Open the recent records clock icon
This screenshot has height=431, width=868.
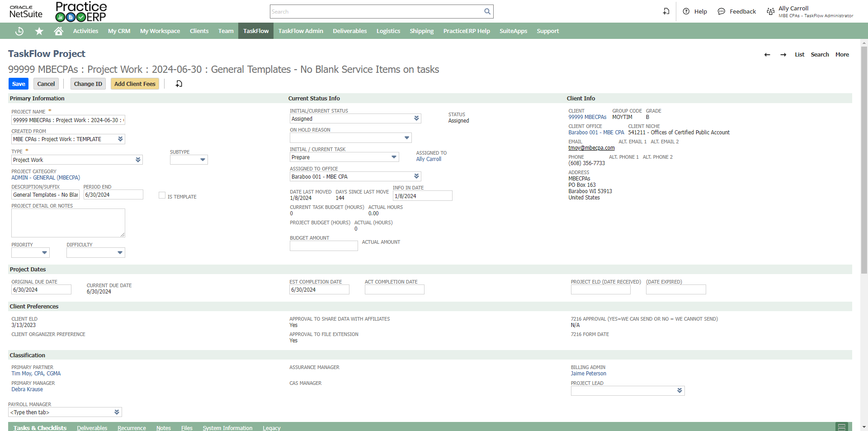pos(19,31)
